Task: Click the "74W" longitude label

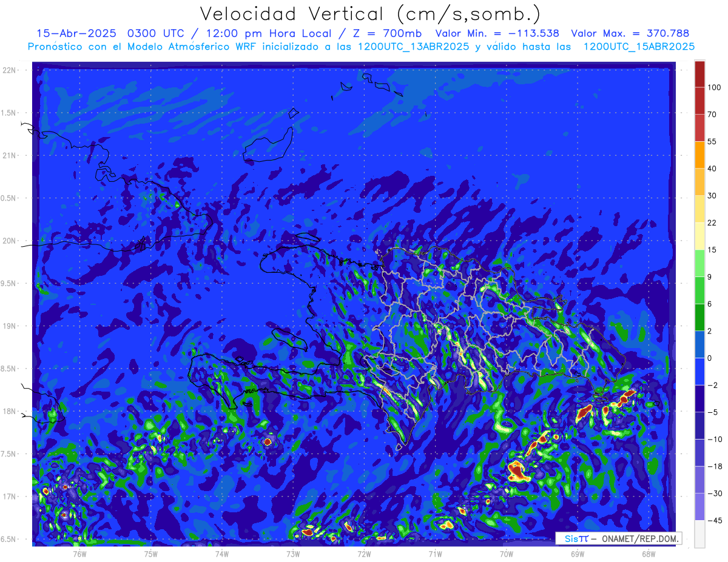Action: 222,554
